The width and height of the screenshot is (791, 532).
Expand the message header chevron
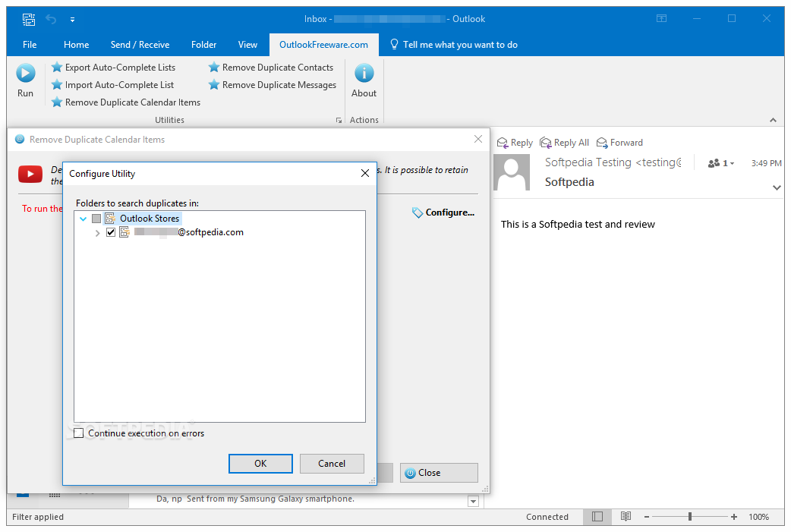pos(777,187)
